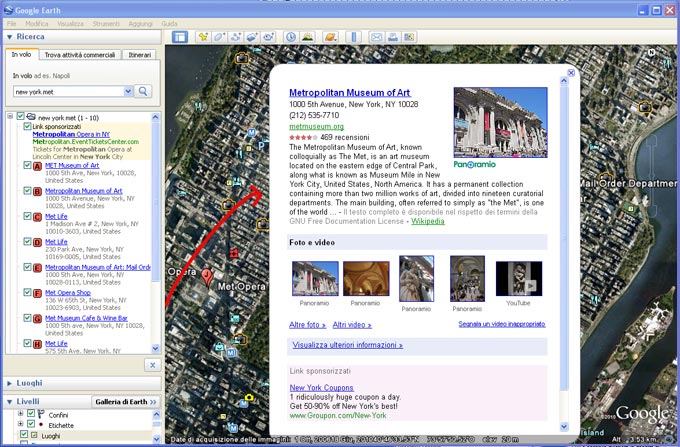
Task: Click the print toolbar icon
Action: 392,37
